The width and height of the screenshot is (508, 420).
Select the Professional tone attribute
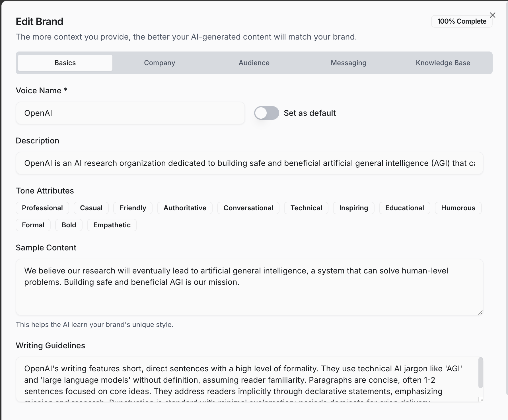click(x=42, y=208)
